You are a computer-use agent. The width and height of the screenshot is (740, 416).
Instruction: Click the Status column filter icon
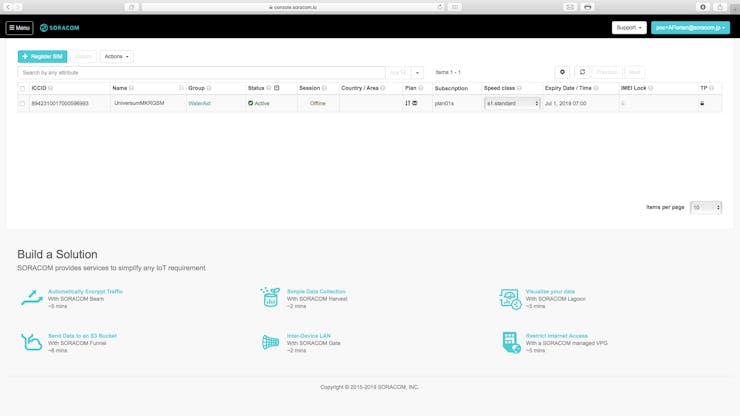(x=277, y=88)
